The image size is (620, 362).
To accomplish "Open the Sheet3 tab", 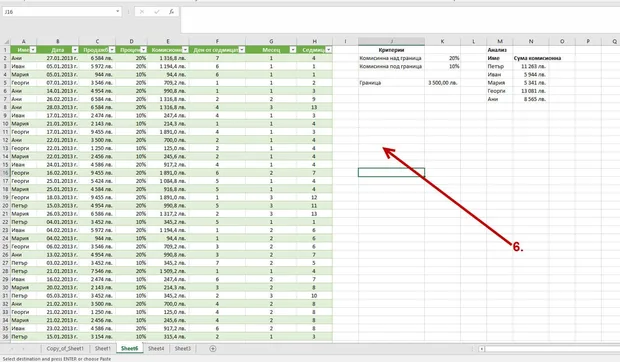I will (182, 349).
